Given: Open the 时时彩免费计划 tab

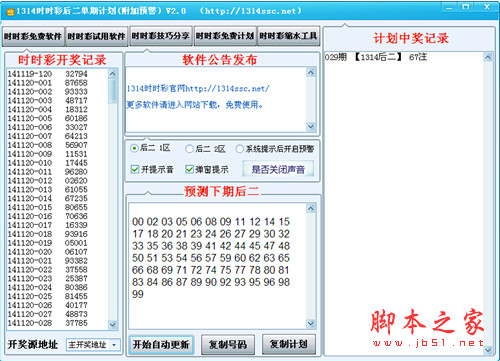Looking at the screenshot, I should pos(225,36).
